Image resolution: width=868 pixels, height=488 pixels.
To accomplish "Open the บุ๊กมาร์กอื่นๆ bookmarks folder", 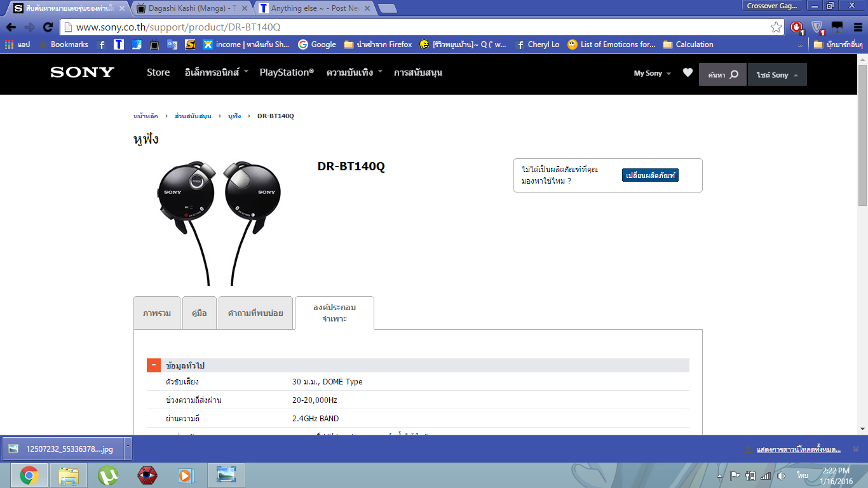I will tap(837, 44).
